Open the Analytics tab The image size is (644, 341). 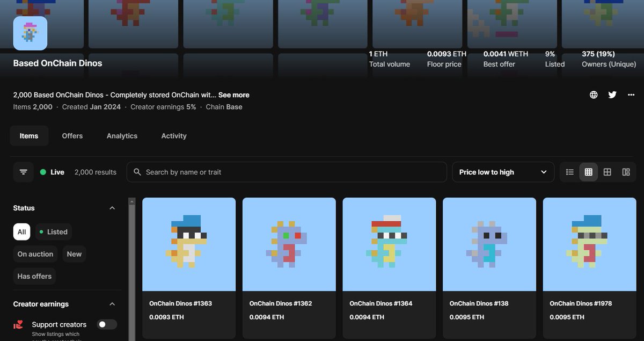[122, 136]
